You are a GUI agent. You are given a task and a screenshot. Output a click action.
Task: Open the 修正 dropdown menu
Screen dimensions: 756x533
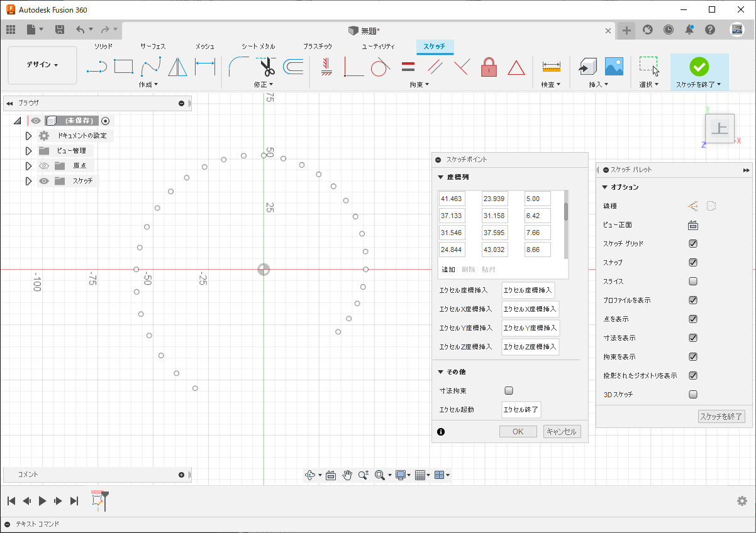click(264, 84)
